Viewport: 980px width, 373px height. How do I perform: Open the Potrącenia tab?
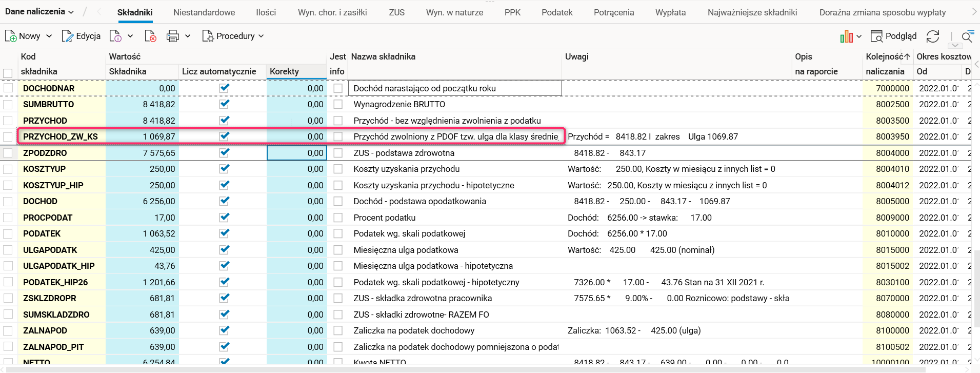pos(613,12)
